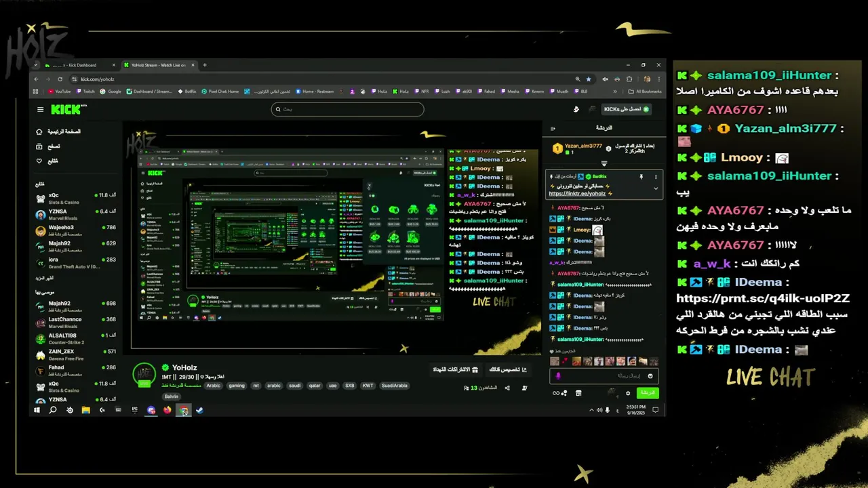Open the BotRix bookmark

(186, 91)
